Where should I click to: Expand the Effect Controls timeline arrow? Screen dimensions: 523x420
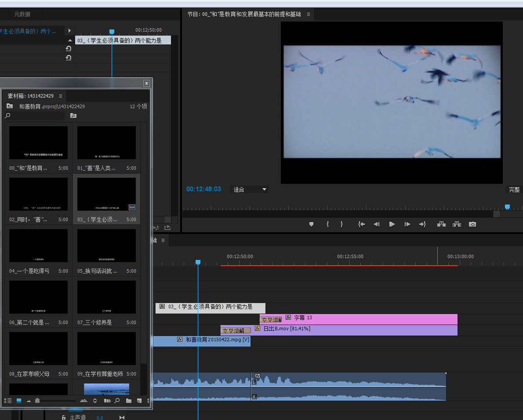click(x=69, y=31)
